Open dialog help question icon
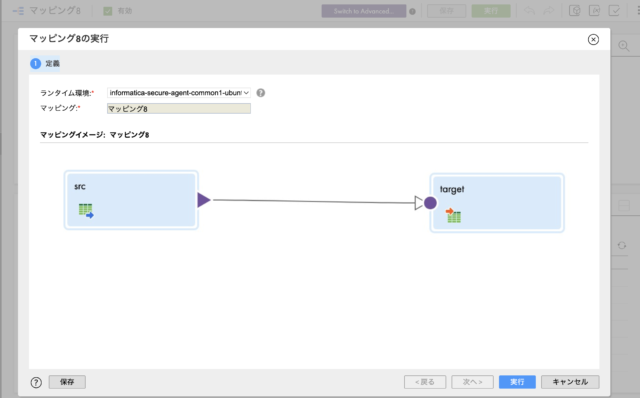640x398 pixels. (x=36, y=382)
